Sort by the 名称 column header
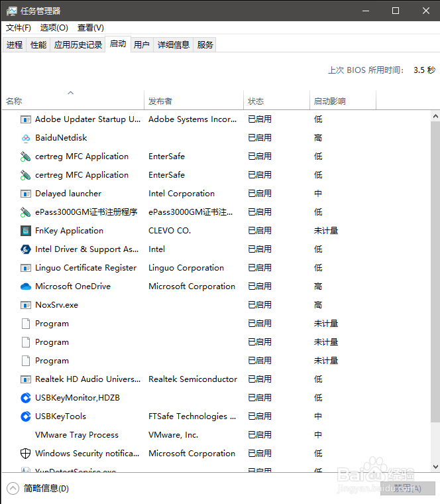This screenshot has width=440, height=504. pos(74,100)
